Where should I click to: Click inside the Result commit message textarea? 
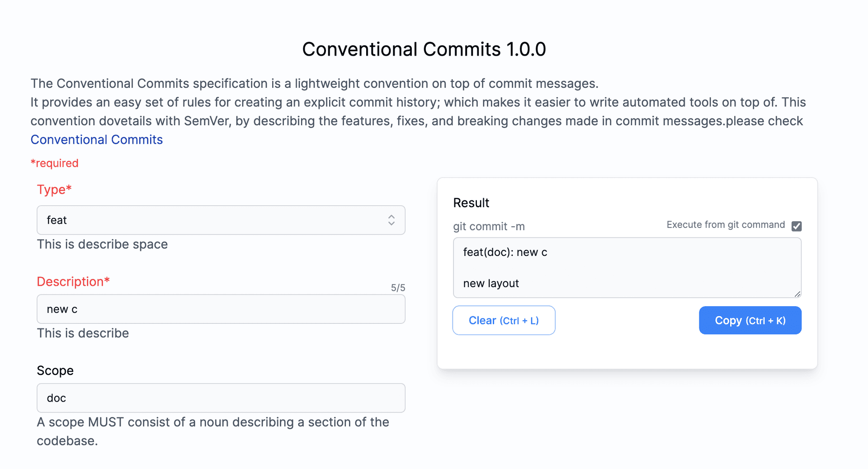627,268
